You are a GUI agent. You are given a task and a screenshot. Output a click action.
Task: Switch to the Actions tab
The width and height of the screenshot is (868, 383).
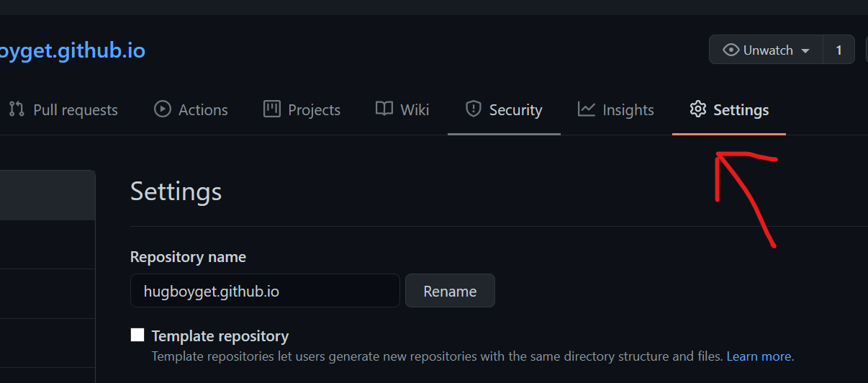[x=203, y=110]
